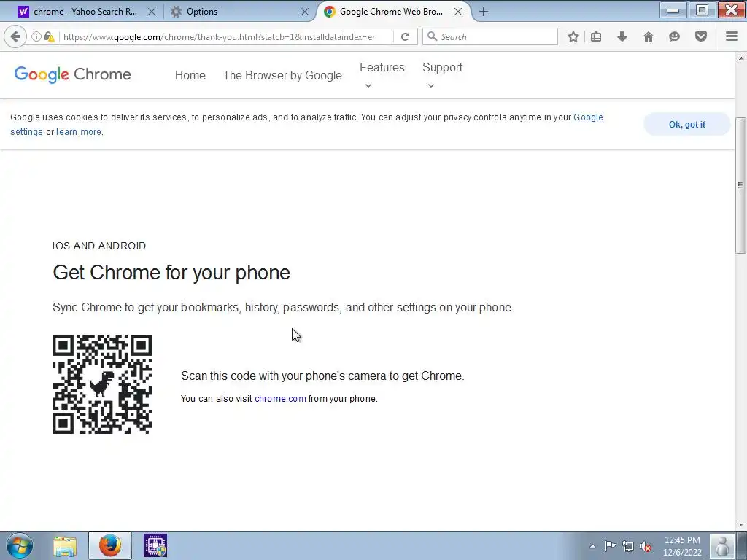The image size is (747, 560).
Task: Open the Windows Start menu
Action: click(20, 545)
